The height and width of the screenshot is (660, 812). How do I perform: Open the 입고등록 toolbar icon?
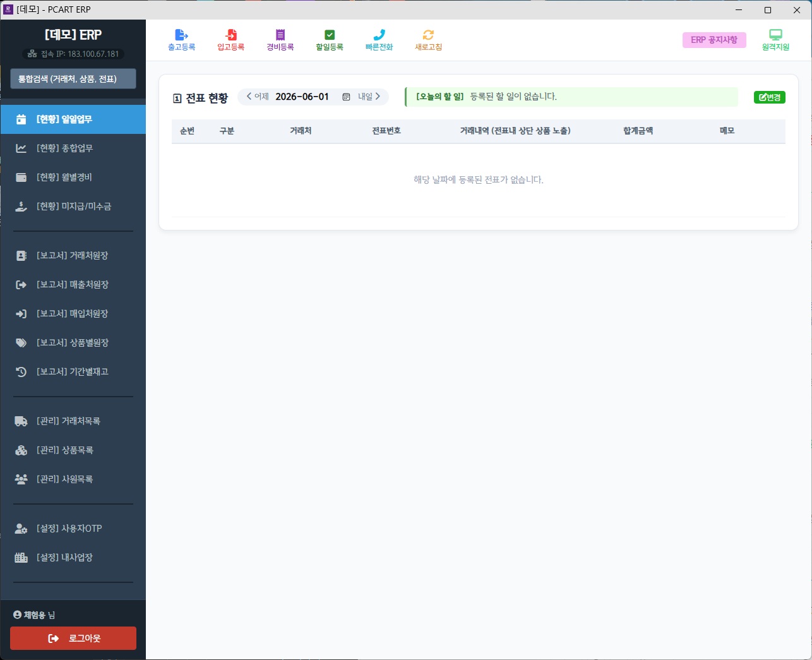click(230, 35)
